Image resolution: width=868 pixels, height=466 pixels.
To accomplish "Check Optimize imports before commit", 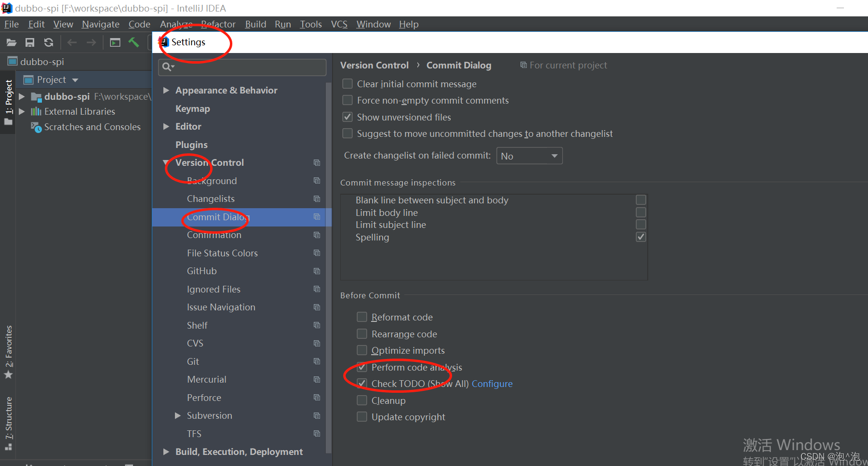I will [x=361, y=350].
